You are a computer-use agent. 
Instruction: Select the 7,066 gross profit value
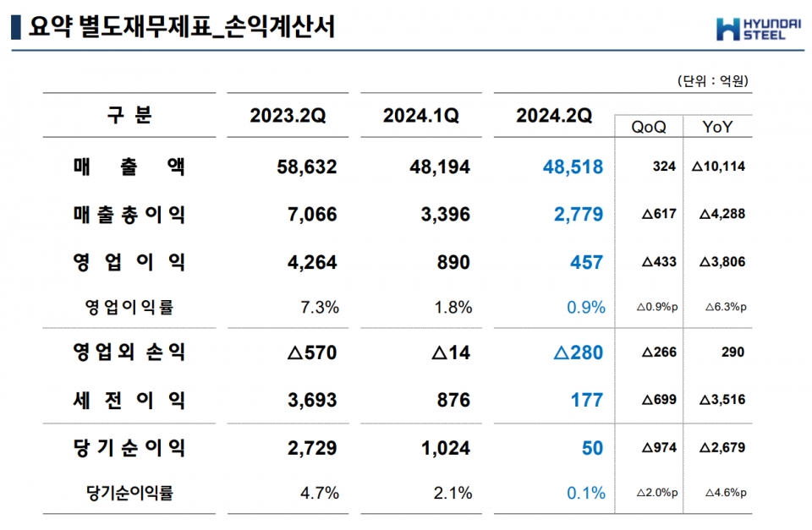(x=312, y=215)
